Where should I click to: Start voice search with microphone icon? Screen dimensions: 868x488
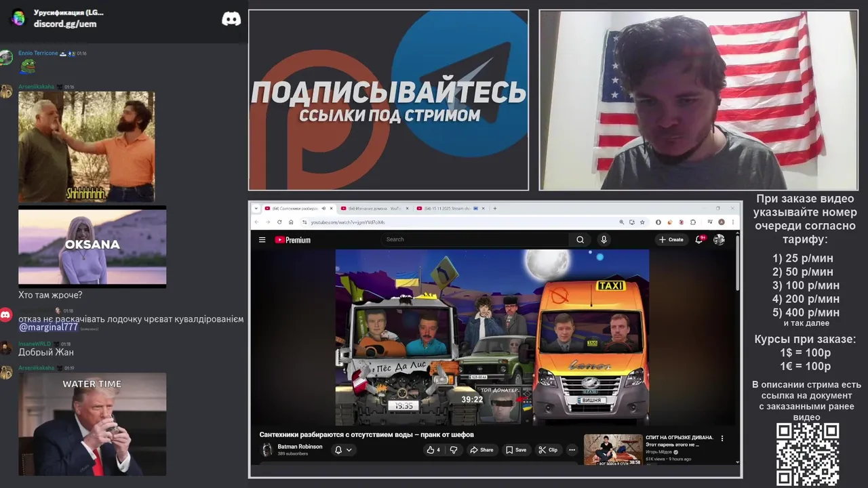coord(604,239)
